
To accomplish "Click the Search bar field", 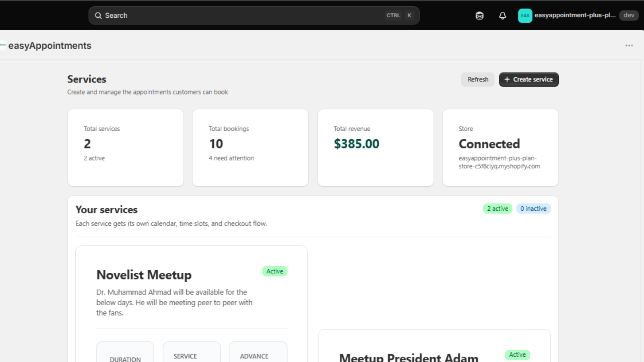I will 254,16.
